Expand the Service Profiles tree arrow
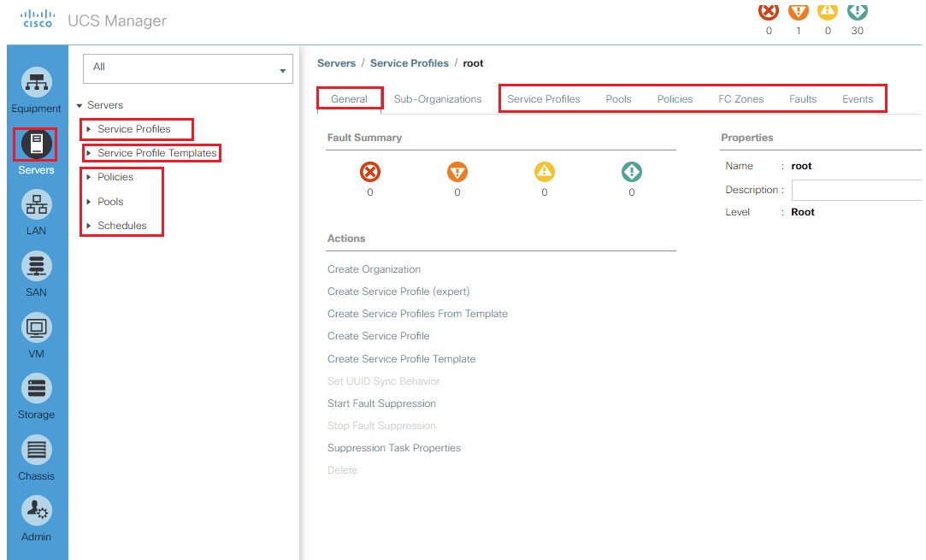Screen dimensions: 926x560 click(x=89, y=129)
